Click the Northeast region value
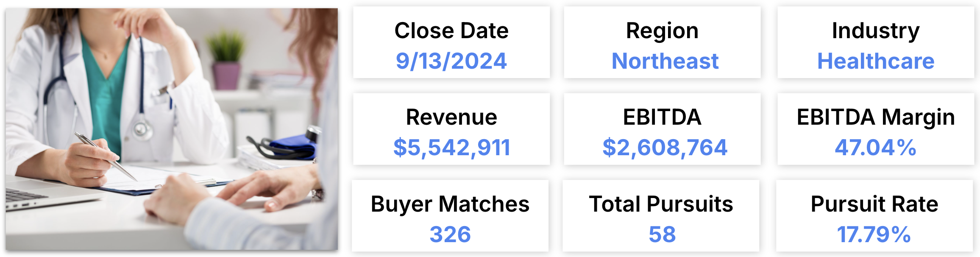 (x=665, y=61)
